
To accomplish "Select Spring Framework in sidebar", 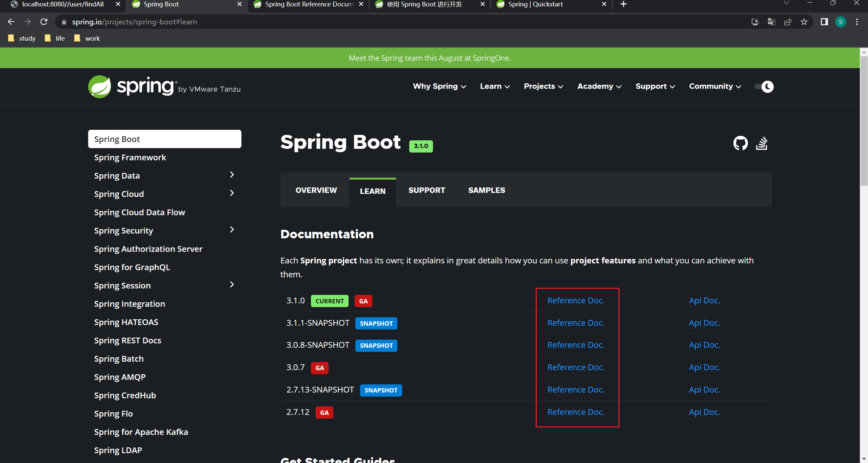I will 130,158.
